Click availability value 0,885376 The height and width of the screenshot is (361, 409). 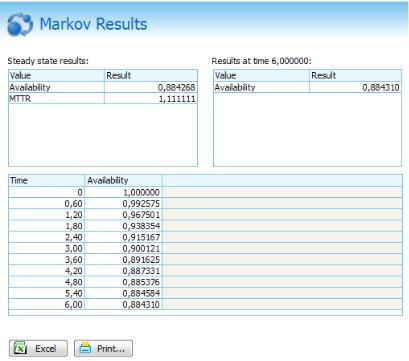[141, 282]
